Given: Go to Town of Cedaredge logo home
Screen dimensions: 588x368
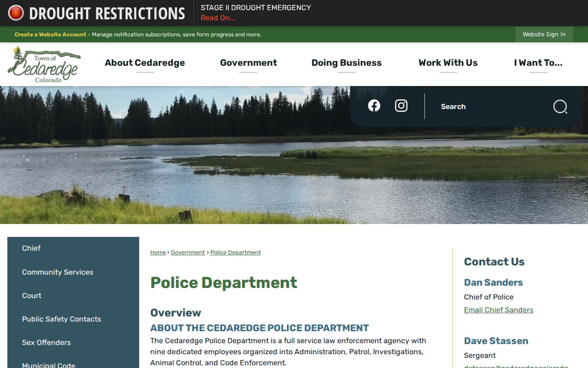Looking at the screenshot, I should 44,64.
